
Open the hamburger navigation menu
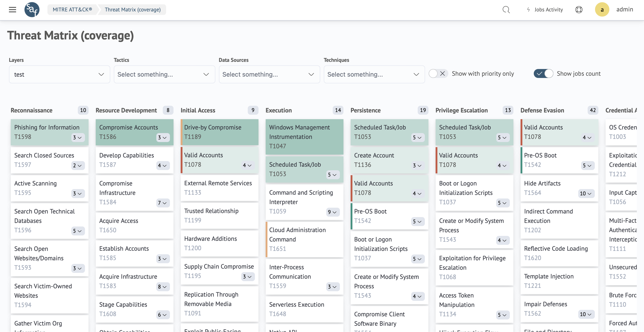click(x=12, y=9)
